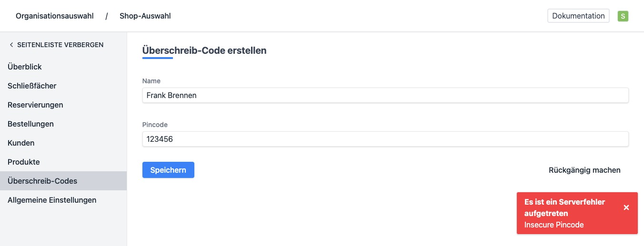Select Überschreib-Codes sidebar item
This screenshot has width=644, height=246.
click(x=42, y=181)
